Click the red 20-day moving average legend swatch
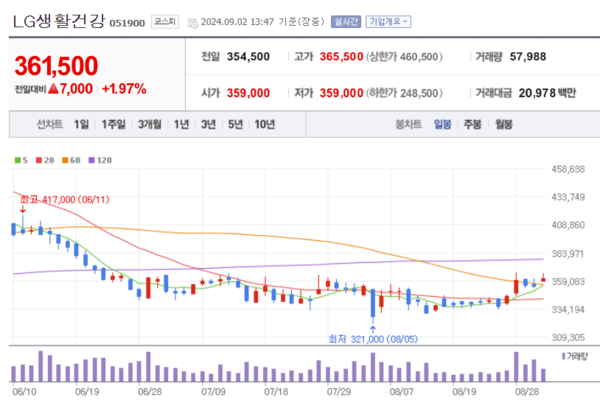 coord(39,160)
